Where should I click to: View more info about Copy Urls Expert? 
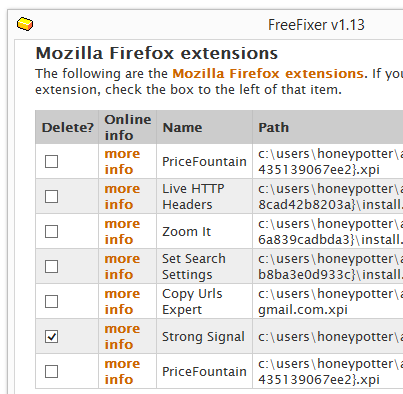click(122, 302)
